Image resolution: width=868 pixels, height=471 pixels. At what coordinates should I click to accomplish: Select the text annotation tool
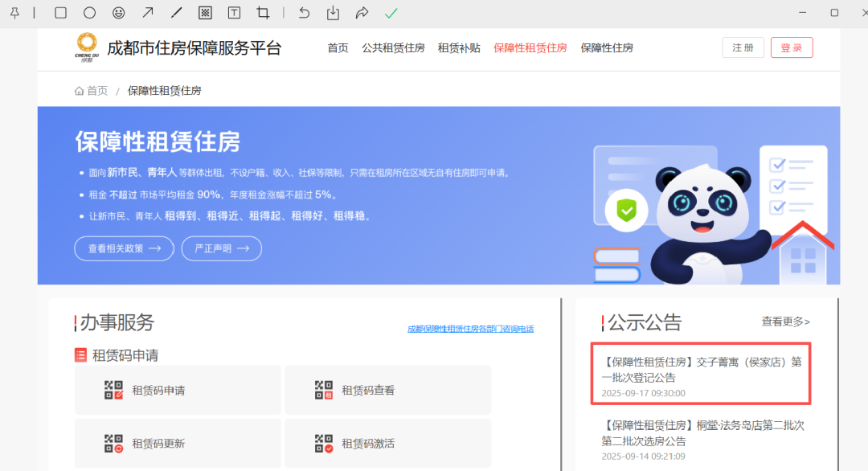235,12
